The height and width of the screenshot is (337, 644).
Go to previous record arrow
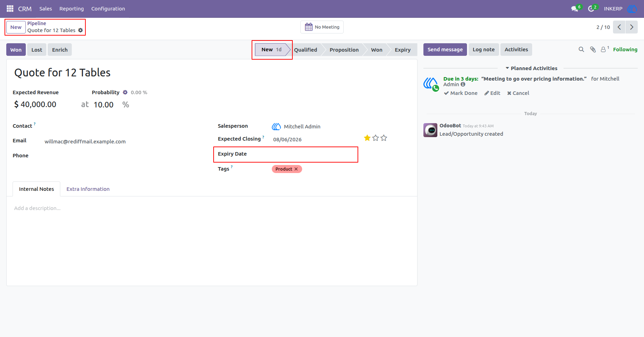(x=619, y=27)
